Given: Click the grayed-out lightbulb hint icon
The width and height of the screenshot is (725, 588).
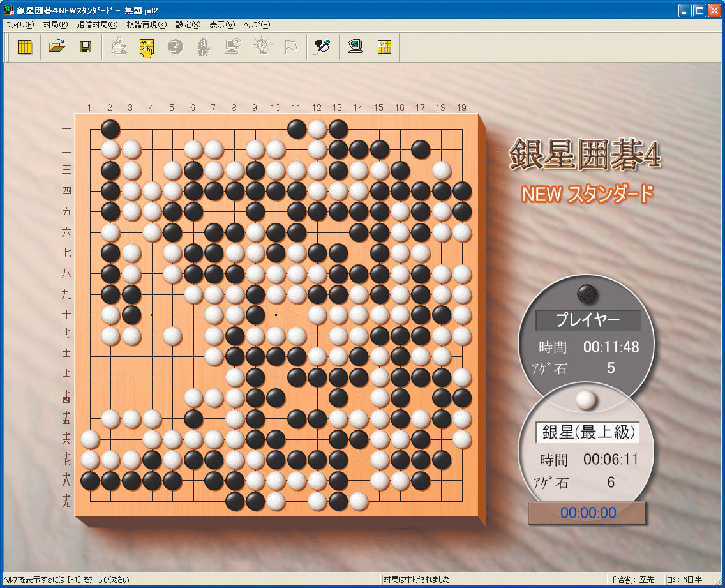Looking at the screenshot, I should click(x=262, y=47).
